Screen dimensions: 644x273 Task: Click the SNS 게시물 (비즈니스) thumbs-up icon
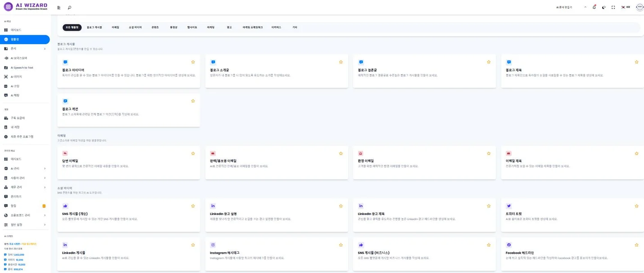click(361, 245)
